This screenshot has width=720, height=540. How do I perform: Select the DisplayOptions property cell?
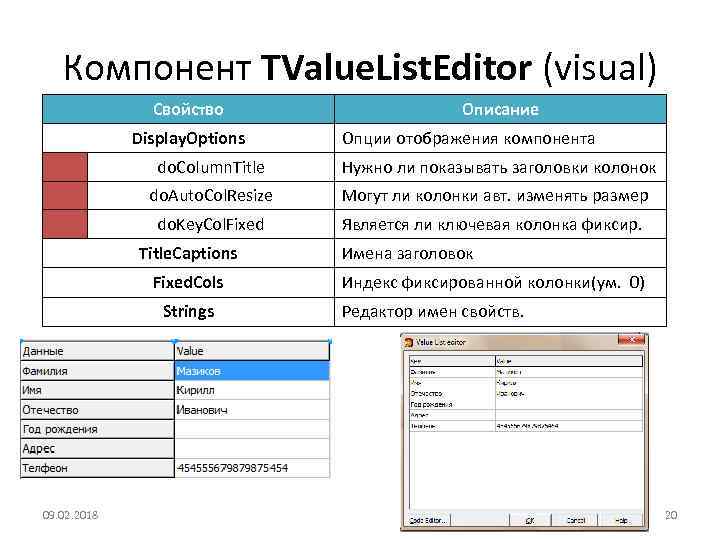[188, 138]
